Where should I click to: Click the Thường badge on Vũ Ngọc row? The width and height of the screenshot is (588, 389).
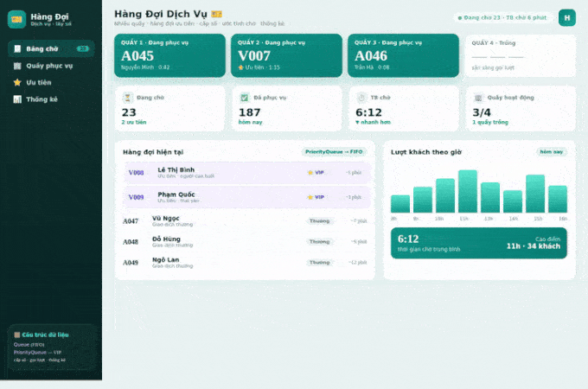[x=319, y=221]
